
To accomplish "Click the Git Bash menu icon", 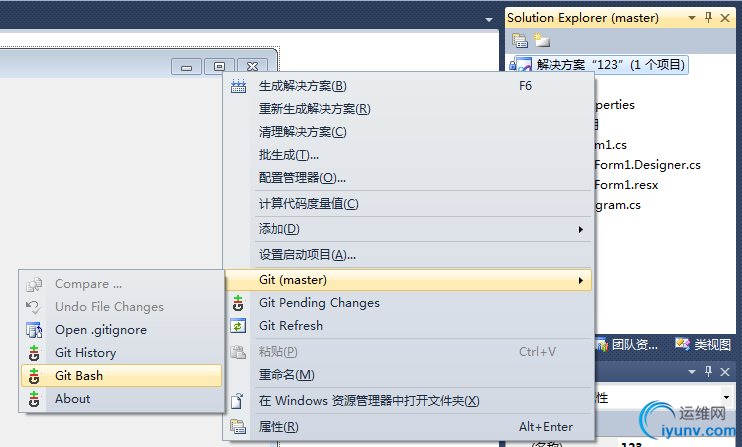I will pos(34,376).
